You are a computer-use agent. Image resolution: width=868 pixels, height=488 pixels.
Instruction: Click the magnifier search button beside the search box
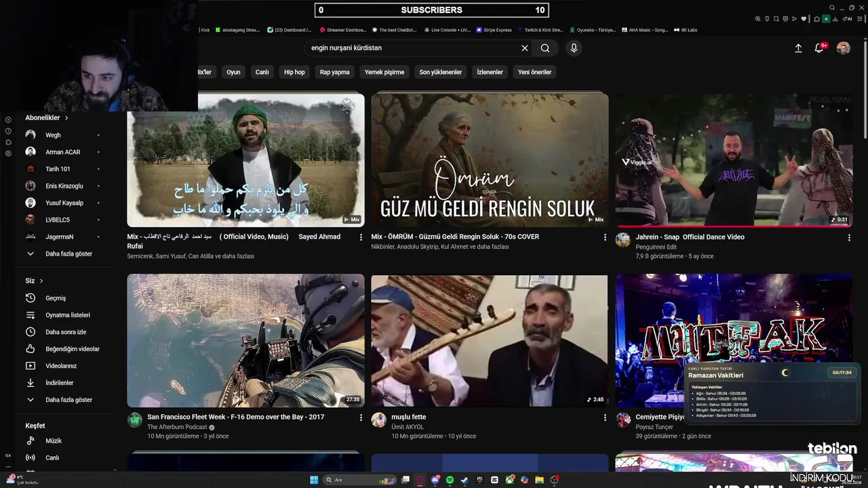(x=545, y=48)
